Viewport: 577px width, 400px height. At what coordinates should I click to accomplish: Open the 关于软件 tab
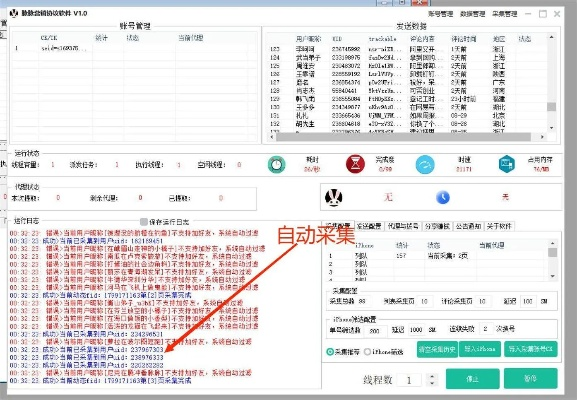pos(499,226)
